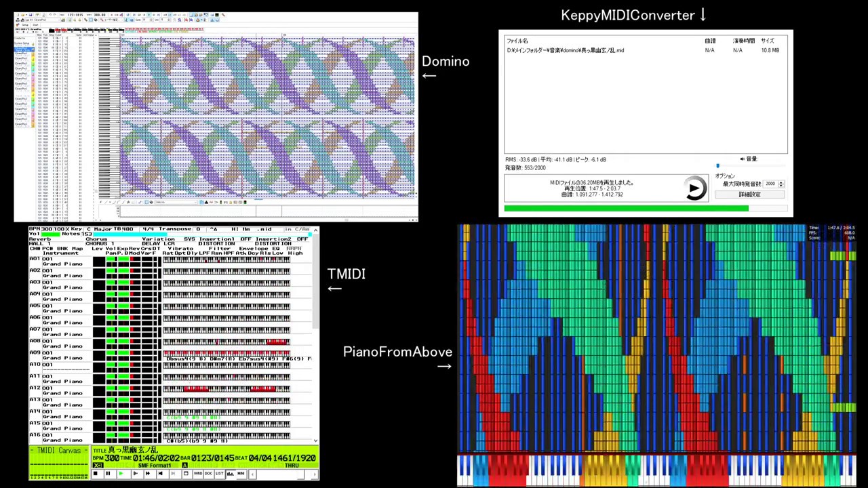Click the song title 真っ黒幽玄ノ乱 in TMIDI
The width and height of the screenshot is (868, 488).
133,450
